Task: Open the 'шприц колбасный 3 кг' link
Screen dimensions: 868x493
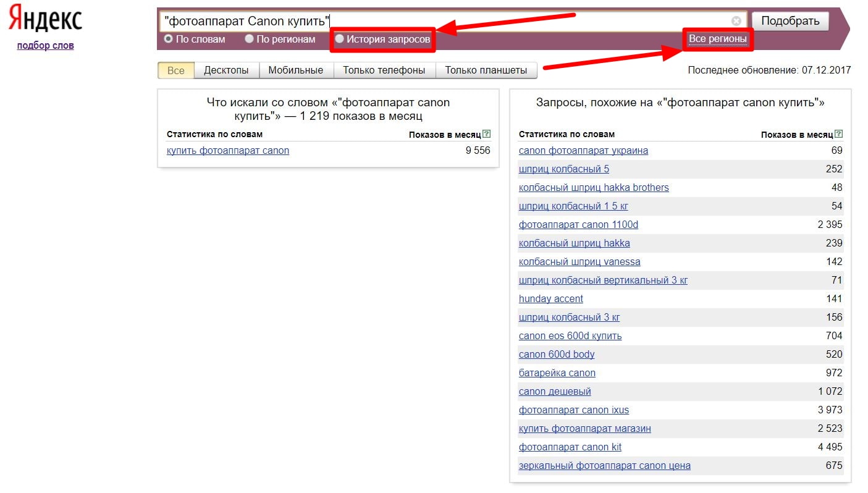Action: click(570, 318)
